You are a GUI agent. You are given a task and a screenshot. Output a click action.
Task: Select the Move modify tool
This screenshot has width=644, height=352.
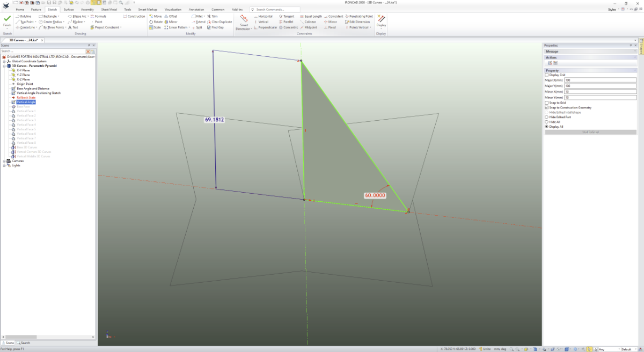[x=156, y=16]
